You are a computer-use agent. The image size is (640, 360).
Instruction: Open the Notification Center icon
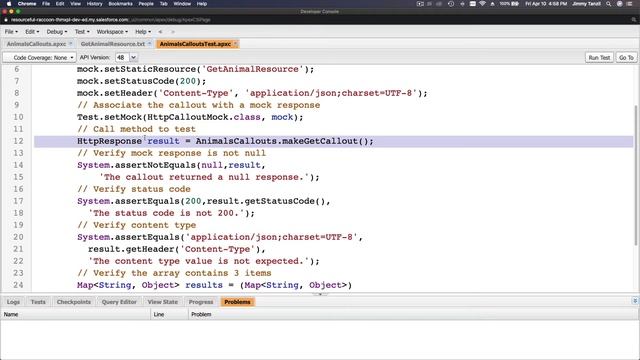(x=630, y=4)
